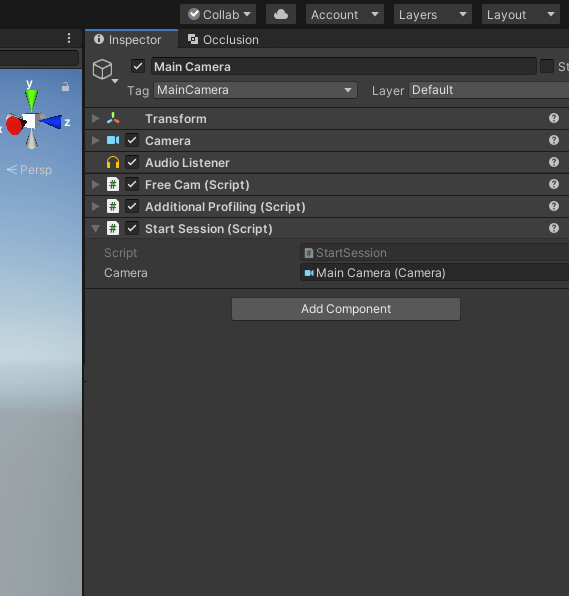Open the scene view three-dot menu
The width and height of the screenshot is (569, 596).
[x=69, y=38]
